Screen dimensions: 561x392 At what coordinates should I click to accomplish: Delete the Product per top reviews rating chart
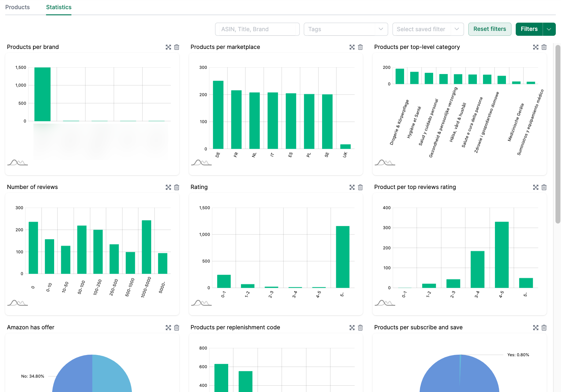pyautogui.click(x=544, y=187)
